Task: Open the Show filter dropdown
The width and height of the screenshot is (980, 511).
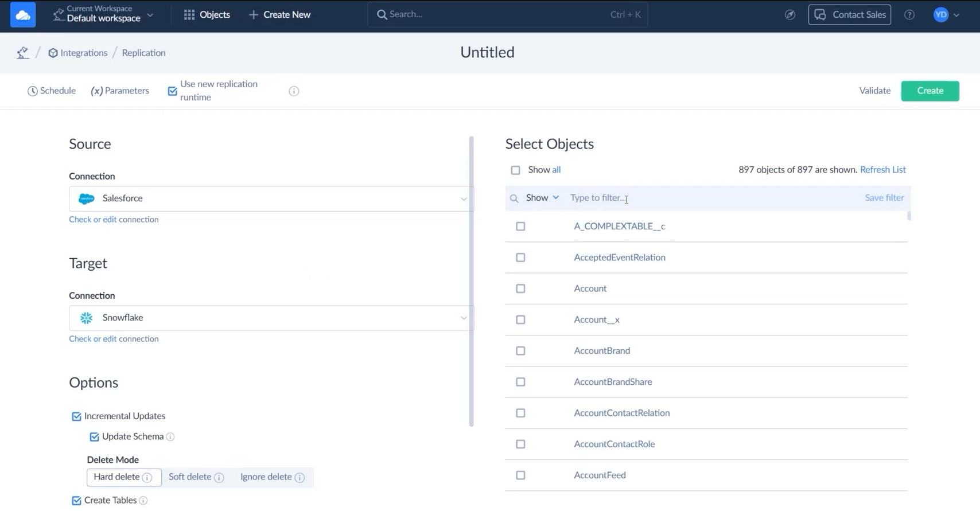Action: coord(542,198)
